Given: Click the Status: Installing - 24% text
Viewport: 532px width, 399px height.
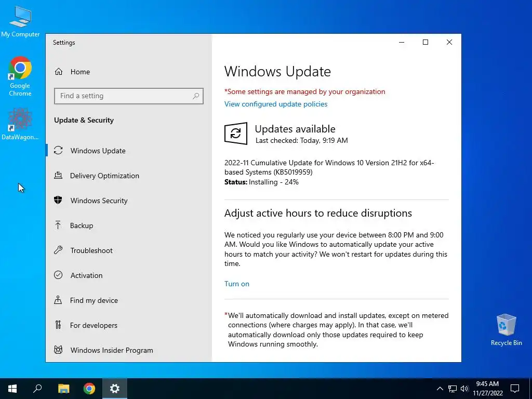Looking at the screenshot, I should [262, 182].
